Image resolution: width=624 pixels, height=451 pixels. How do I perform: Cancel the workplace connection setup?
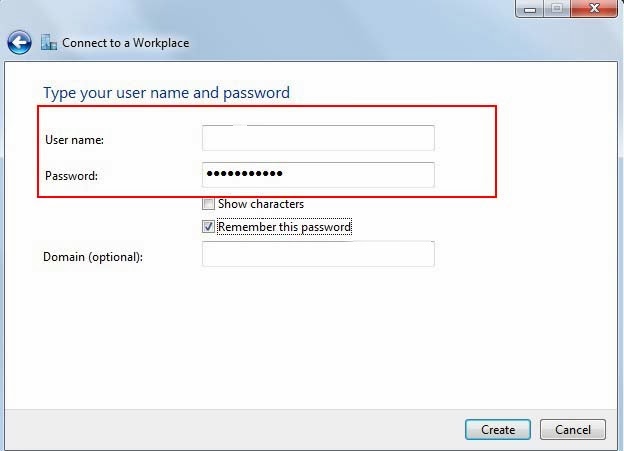coord(573,430)
